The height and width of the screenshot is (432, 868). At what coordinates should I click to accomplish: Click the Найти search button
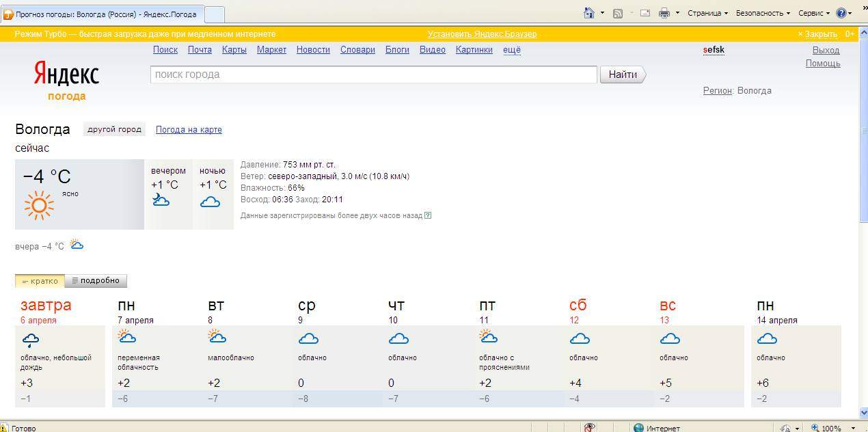(623, 75)
